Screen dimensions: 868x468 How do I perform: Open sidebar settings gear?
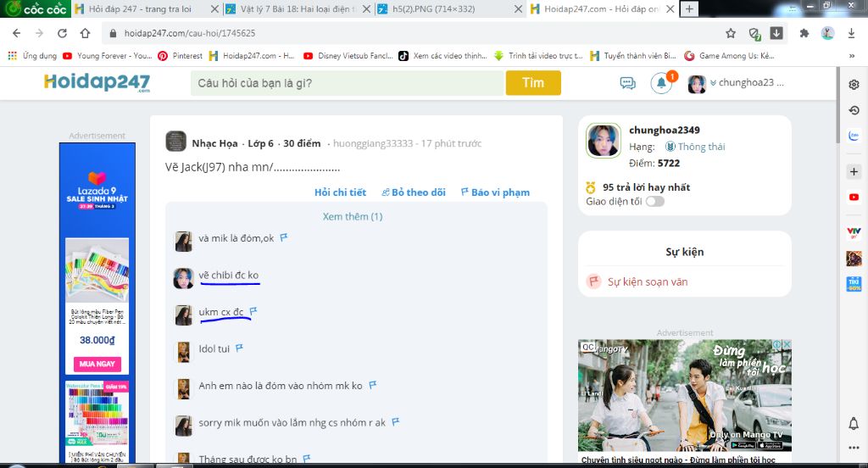854,85
